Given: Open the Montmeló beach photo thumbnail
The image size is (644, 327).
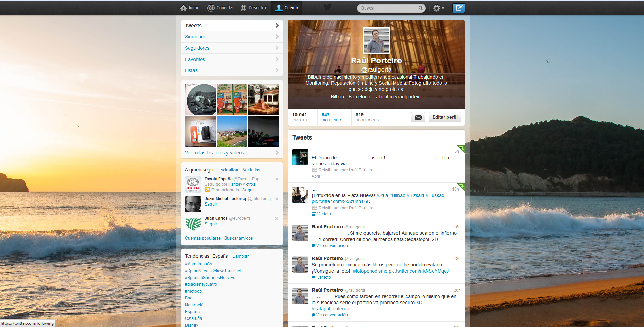Looking at the screenshot, I should tap(232, 131).
